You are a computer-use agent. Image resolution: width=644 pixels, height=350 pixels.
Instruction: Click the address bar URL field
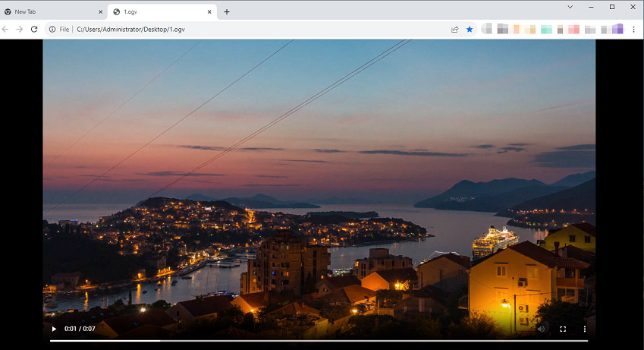click(261, 29)
